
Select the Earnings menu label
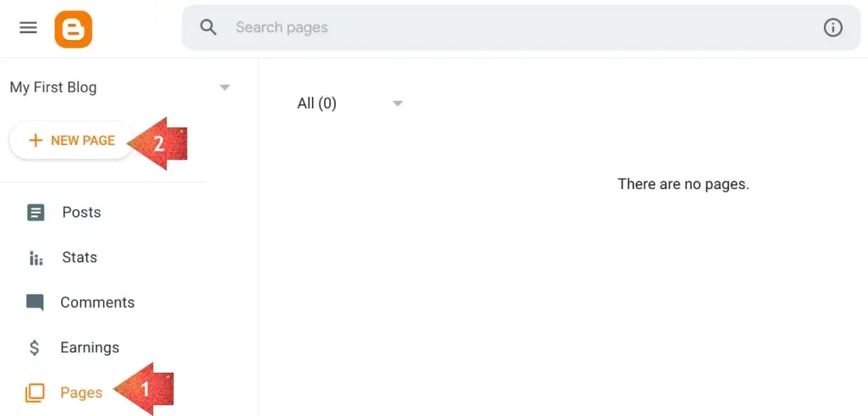90,347
